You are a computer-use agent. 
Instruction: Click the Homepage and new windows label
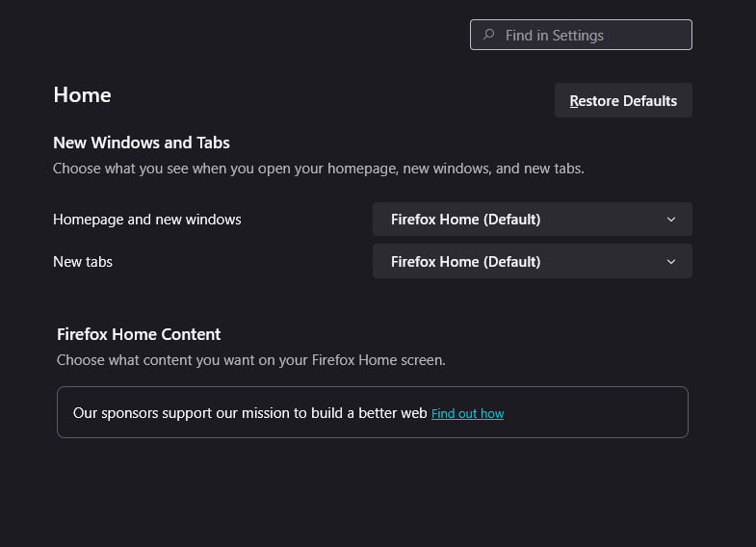pyautogui.click(x=146, y=220)
